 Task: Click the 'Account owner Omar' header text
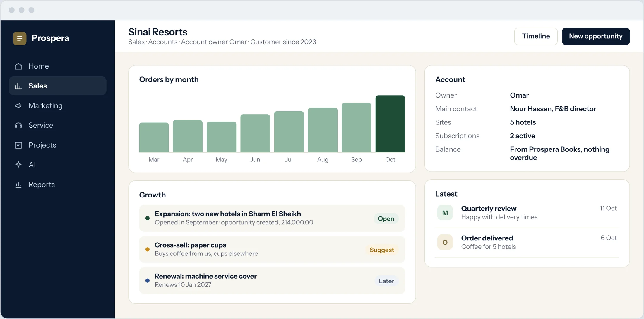(214, 42)
